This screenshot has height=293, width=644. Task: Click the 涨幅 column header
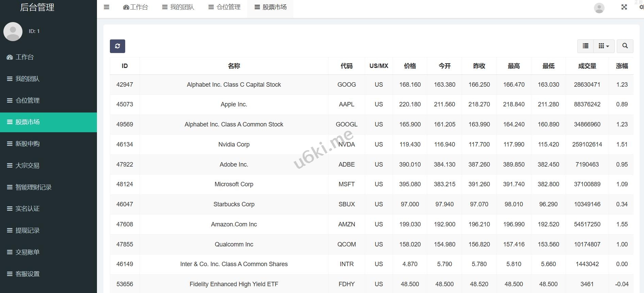622,66
